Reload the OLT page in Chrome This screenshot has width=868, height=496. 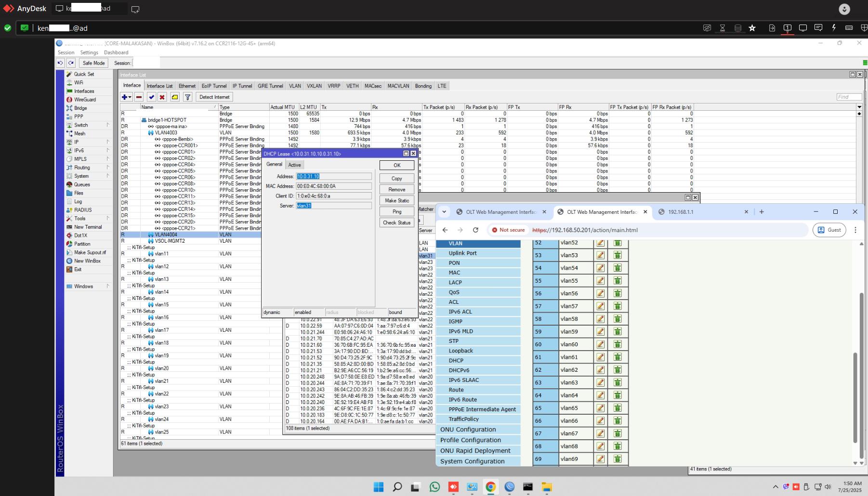click(x=475, y=230)
